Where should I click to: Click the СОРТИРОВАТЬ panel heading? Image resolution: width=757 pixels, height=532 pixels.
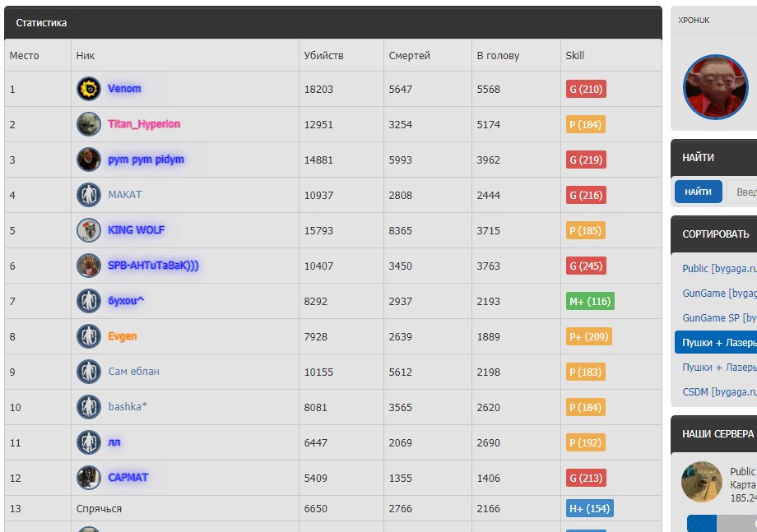(x=716, y=234)
